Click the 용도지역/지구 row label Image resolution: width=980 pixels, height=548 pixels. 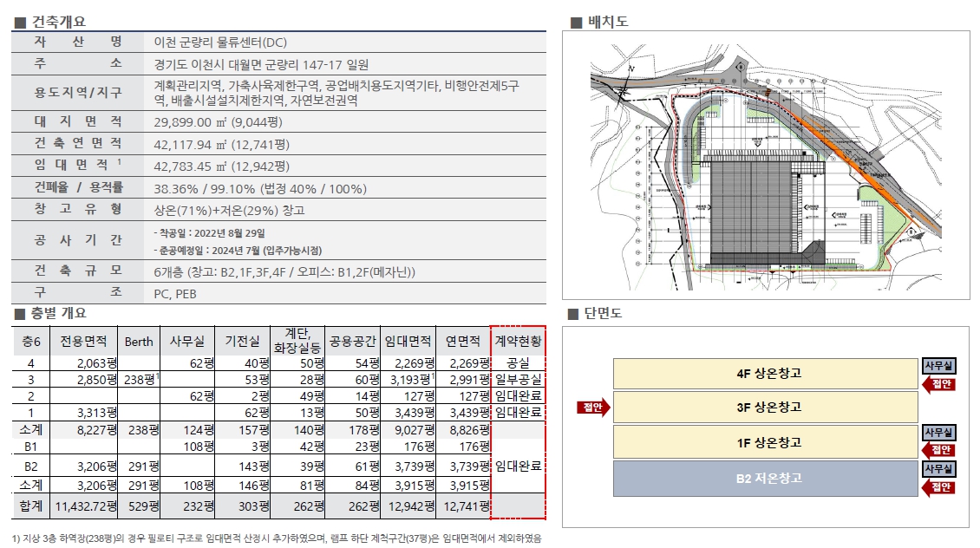78,93
